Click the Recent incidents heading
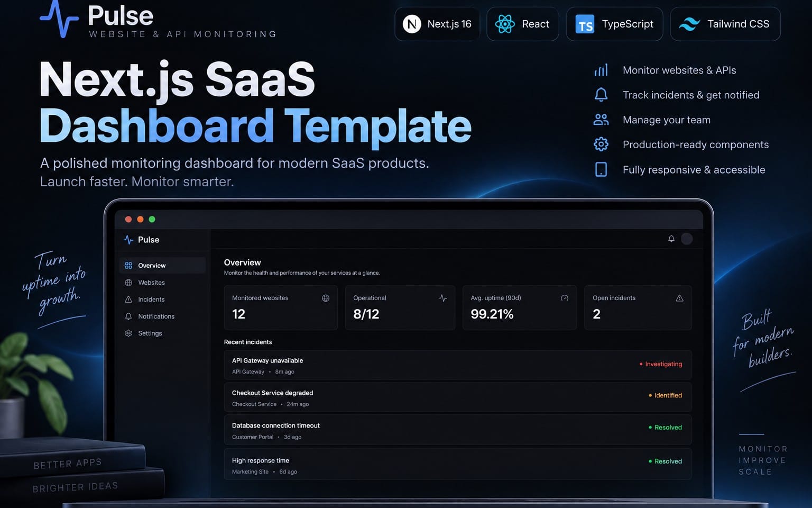This screenshot has width=812, height=508. [x=248, y=342]
